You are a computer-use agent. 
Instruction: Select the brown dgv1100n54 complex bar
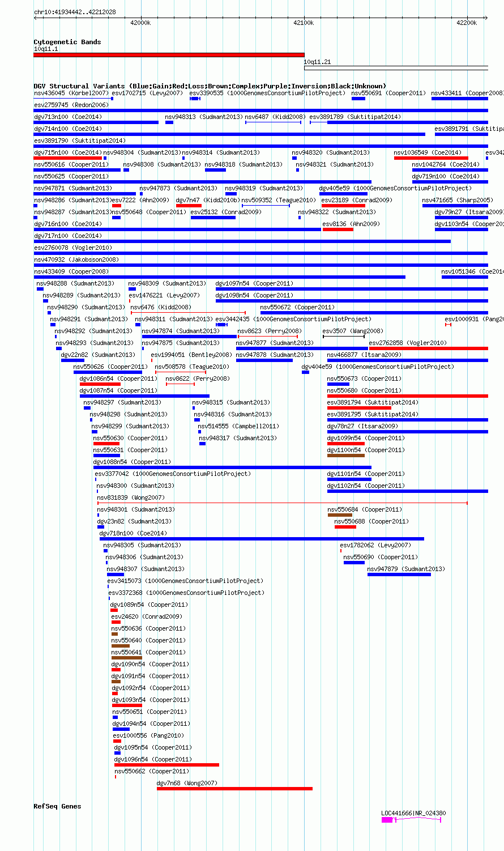(x=346, y=455)
